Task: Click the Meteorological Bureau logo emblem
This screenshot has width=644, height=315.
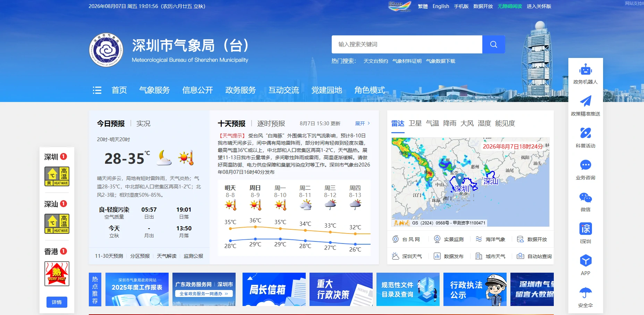Action: (106, 50)
